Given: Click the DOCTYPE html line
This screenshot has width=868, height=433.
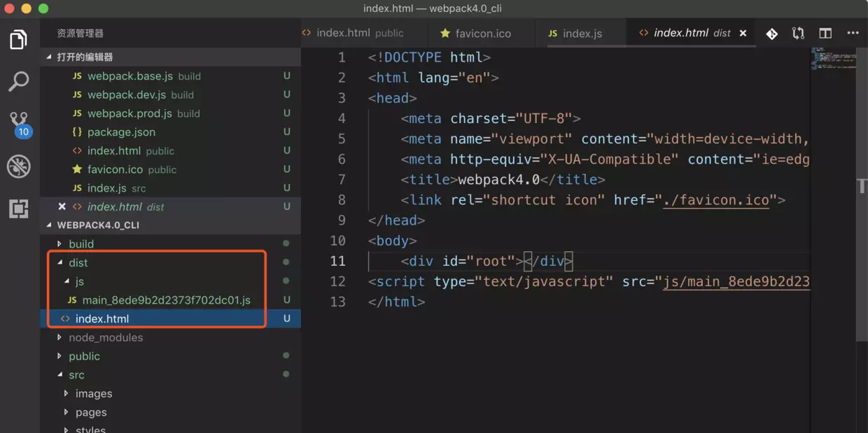Looking at the screenshot, I should 429,57.
